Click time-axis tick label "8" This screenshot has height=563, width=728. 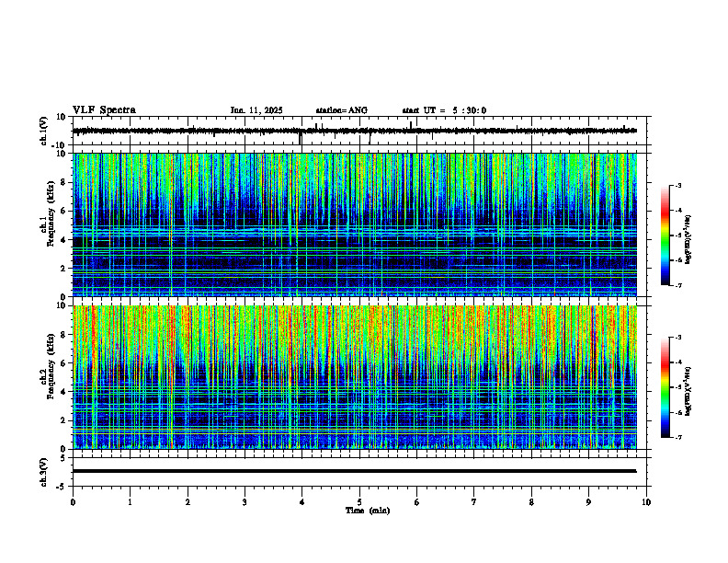(531, 502)
